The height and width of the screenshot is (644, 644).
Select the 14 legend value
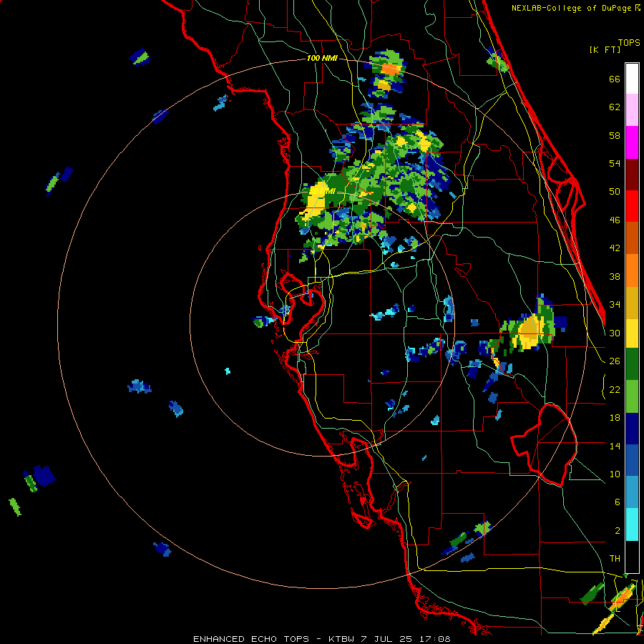[615, 446]
